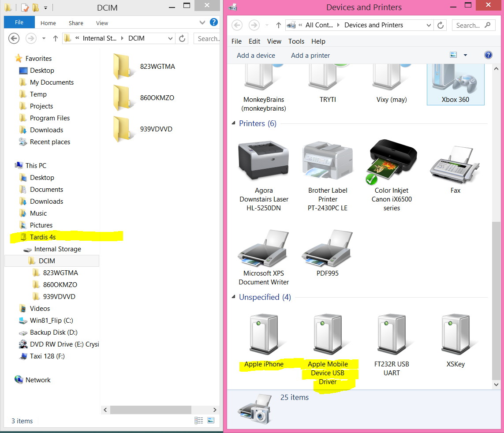Open Devices and Printers address history dropdown
The height and width of the screenshot is (433, 504).
coord(429,25)
